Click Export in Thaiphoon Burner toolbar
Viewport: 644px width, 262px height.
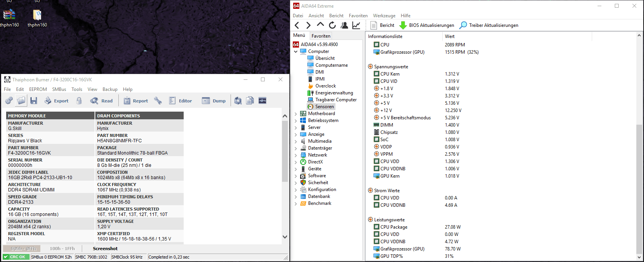tap(56, 101)
